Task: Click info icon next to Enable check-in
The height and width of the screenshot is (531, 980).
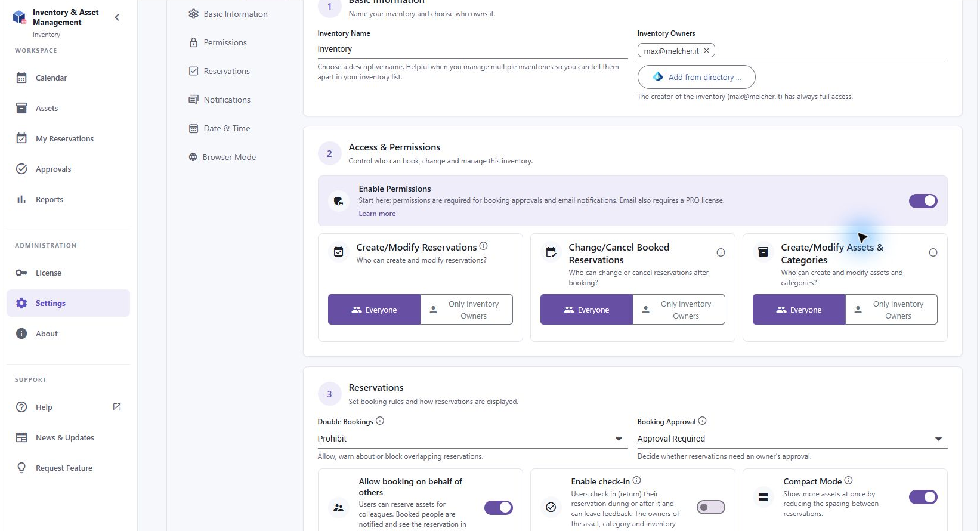Action: 636,480
